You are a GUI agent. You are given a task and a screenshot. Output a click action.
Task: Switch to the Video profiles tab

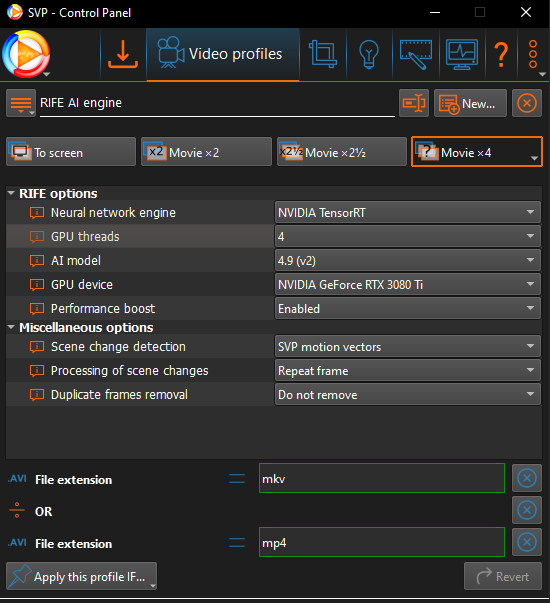click(x=223, y=54)
